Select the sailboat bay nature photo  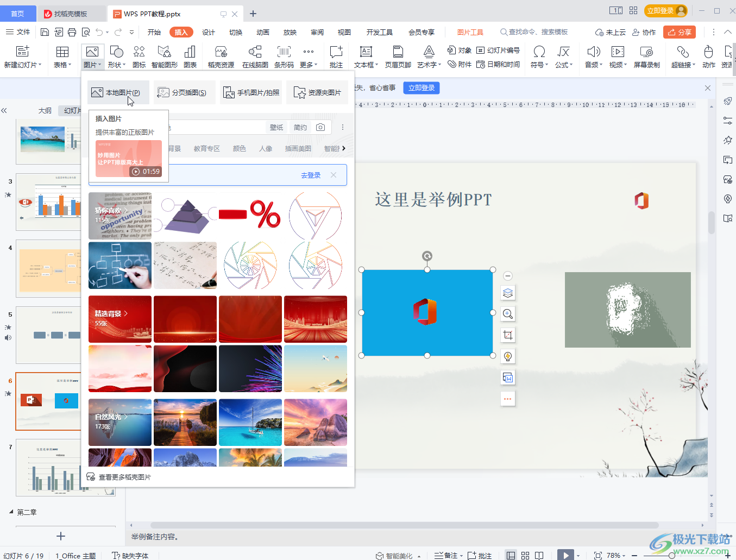pyautogui.click(x=250, y=422)
